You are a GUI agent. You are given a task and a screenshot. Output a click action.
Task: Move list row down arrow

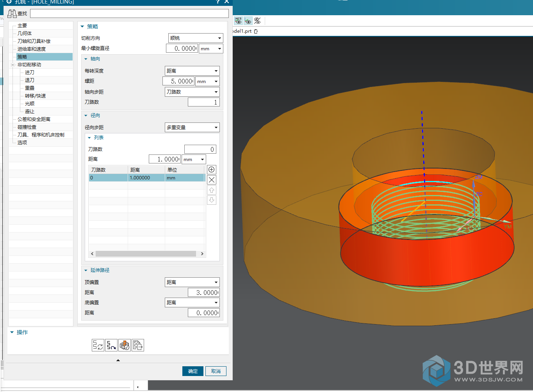point(212,200)
